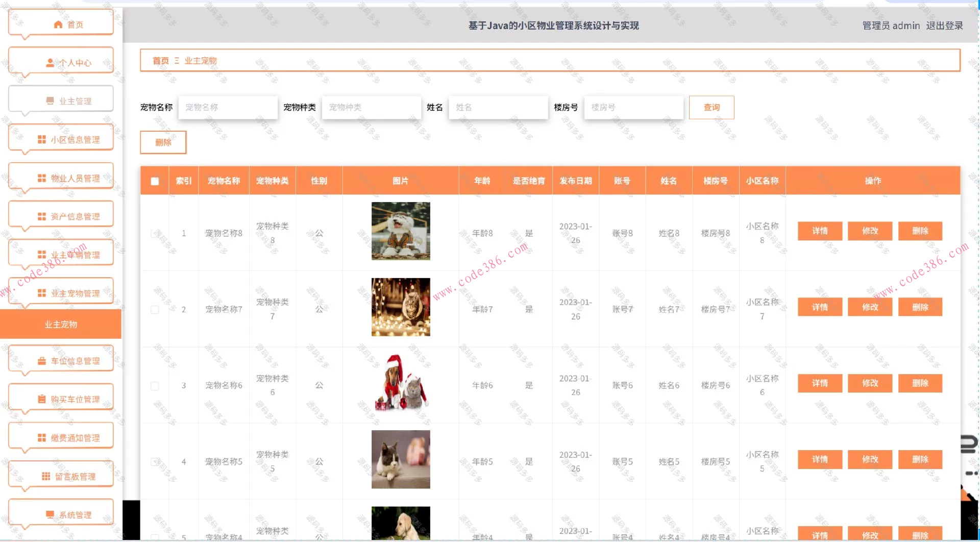Select the 业主宠物 submenu item
This screenshot has height=542, width=980.
click(x=61, y=324)
